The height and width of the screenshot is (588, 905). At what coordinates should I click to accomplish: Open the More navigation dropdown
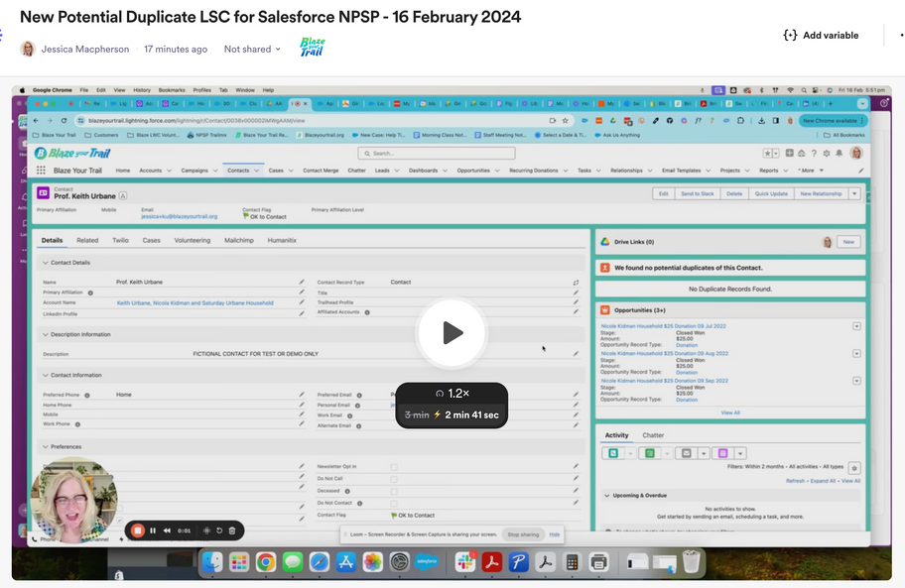(811, 171)
